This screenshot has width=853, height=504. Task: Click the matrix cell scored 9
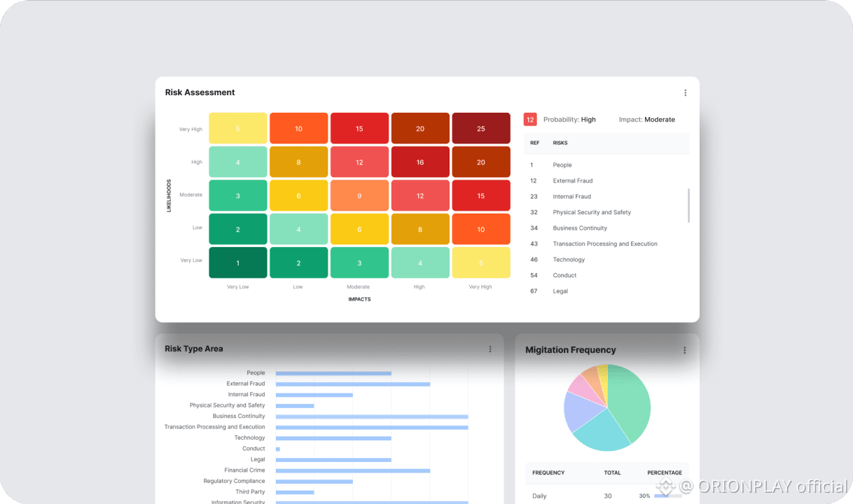pos(359,196)
